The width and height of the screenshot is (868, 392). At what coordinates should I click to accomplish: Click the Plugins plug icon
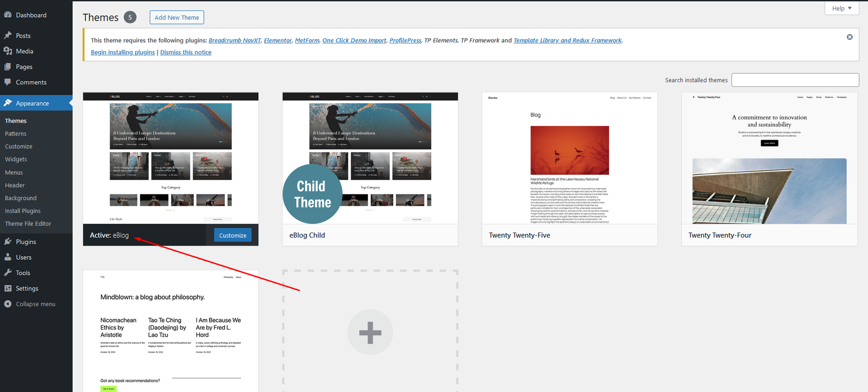coord(8,242)
